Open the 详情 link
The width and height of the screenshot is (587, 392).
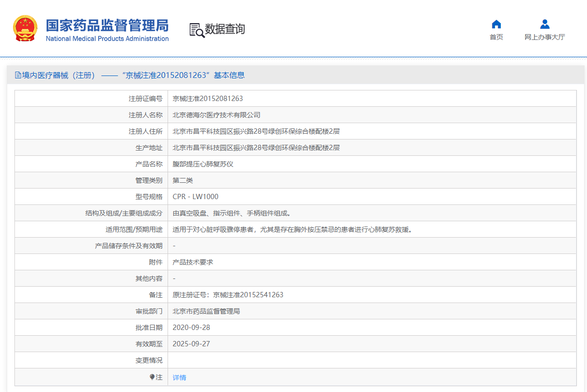coord(180,378)
